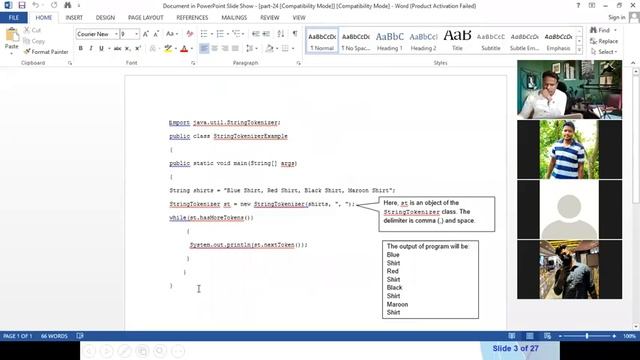This screenshot has height=360, width=640.
Task: Switch to the PAGE LAYOUT tab
Action: coord(145,18)
